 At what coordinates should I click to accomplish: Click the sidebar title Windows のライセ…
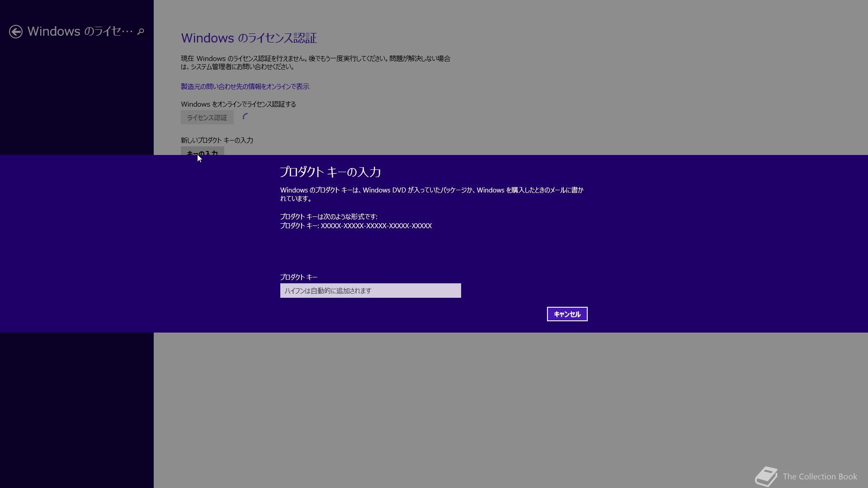pyautogui.click(x=80, y=31)
